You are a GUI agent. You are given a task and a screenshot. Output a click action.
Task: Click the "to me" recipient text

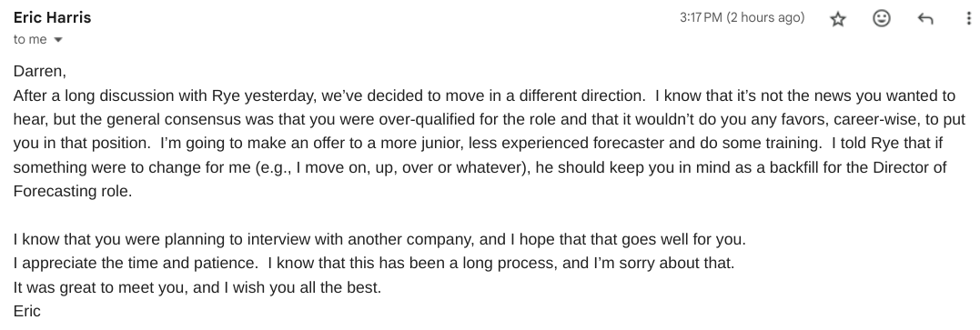(30, 39)
